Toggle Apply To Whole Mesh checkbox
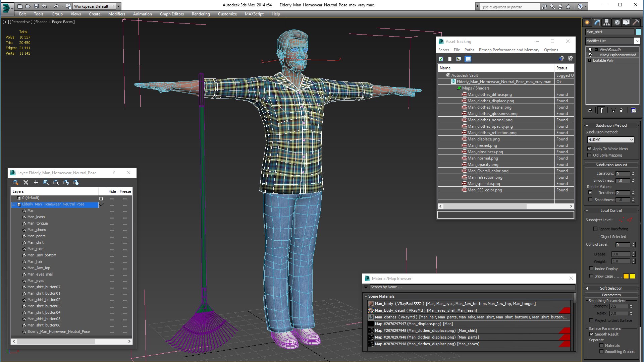 coord(590,149)
